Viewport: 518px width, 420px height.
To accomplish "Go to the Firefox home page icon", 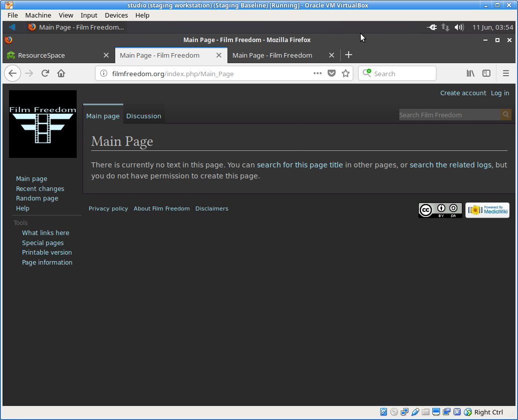I will pos(61,74).
